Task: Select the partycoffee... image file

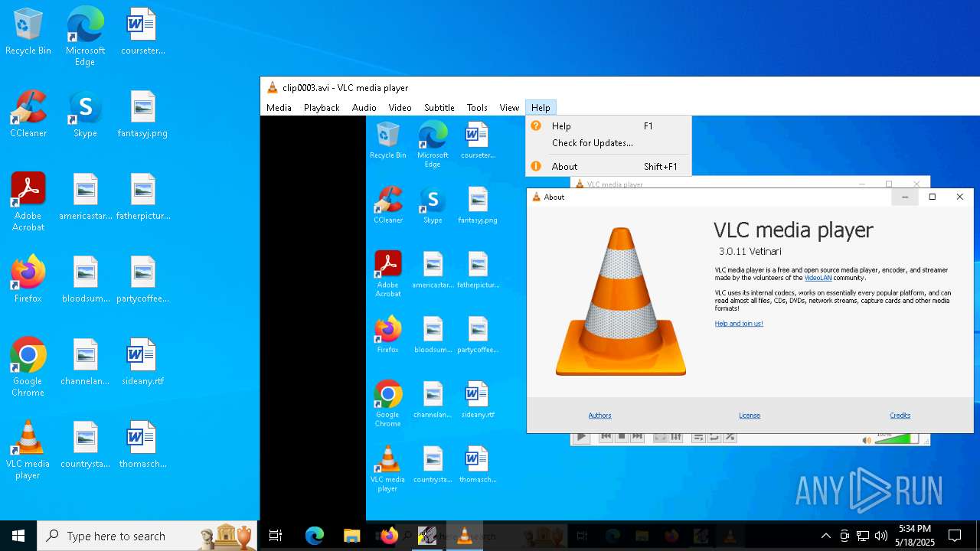Action: click(x=142, y=280)
